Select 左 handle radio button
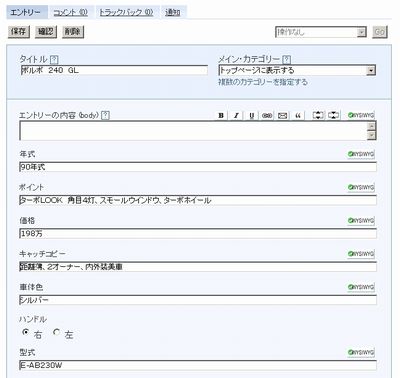 coord(57,332)
